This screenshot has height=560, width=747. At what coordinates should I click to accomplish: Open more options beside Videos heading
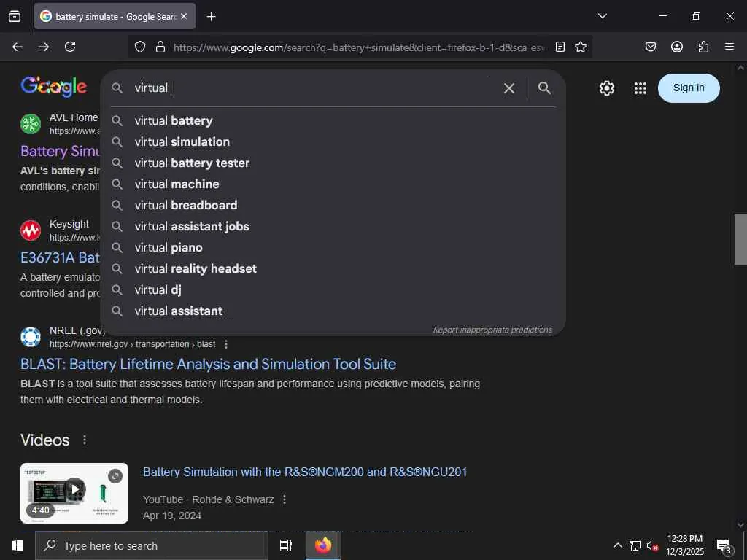point(85,440)
